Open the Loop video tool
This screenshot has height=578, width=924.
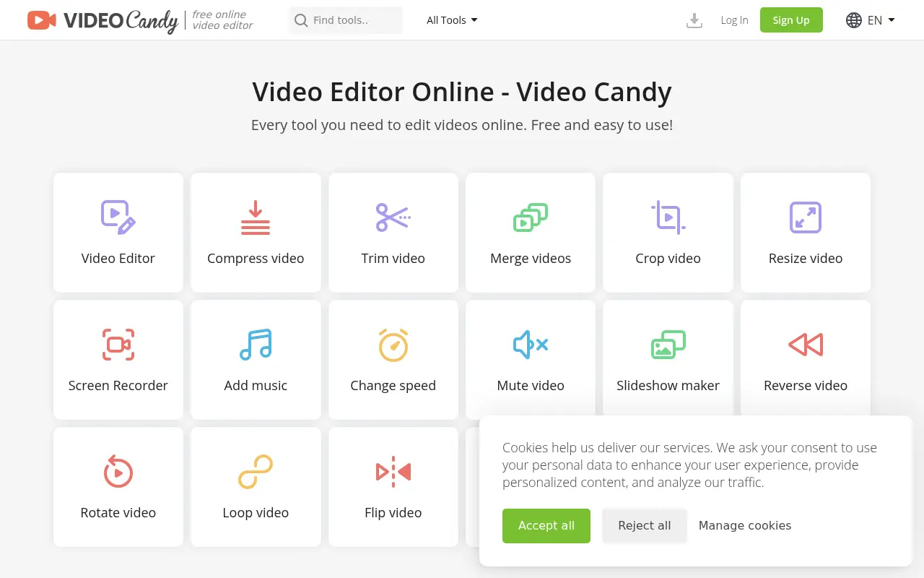256,487
